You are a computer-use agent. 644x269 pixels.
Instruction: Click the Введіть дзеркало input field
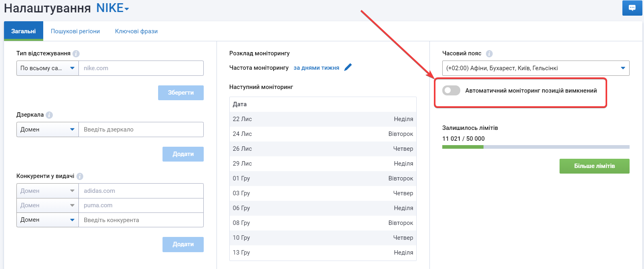[x=141, y=129]
